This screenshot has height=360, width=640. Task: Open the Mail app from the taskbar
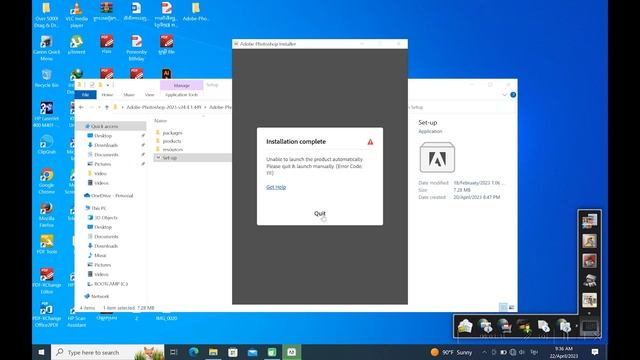pyautogui.click(x=252, y=352)
